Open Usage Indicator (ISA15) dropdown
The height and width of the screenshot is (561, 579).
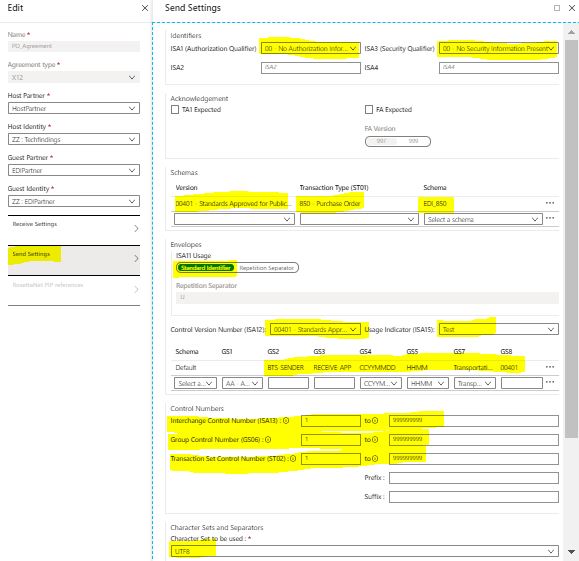(x=499, y=329)
